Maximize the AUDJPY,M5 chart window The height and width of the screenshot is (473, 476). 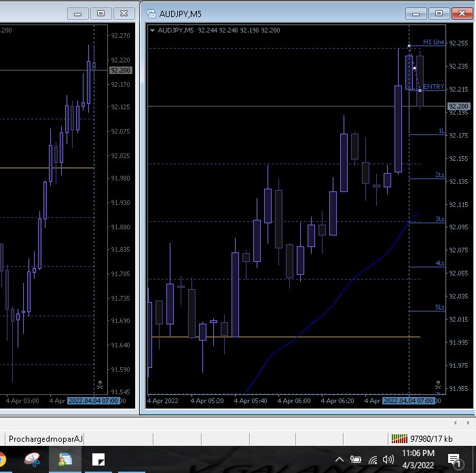439,14
